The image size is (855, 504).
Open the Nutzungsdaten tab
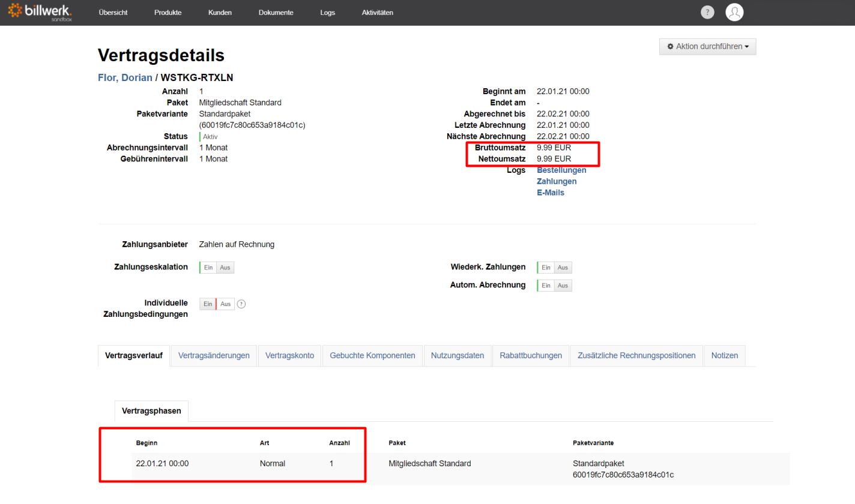(x=458, y=355)
